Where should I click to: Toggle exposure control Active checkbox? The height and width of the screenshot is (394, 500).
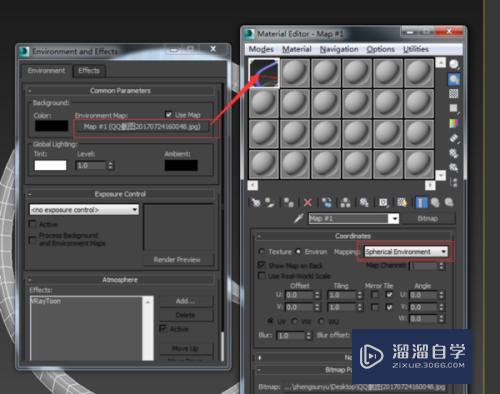tap(33, 224)
